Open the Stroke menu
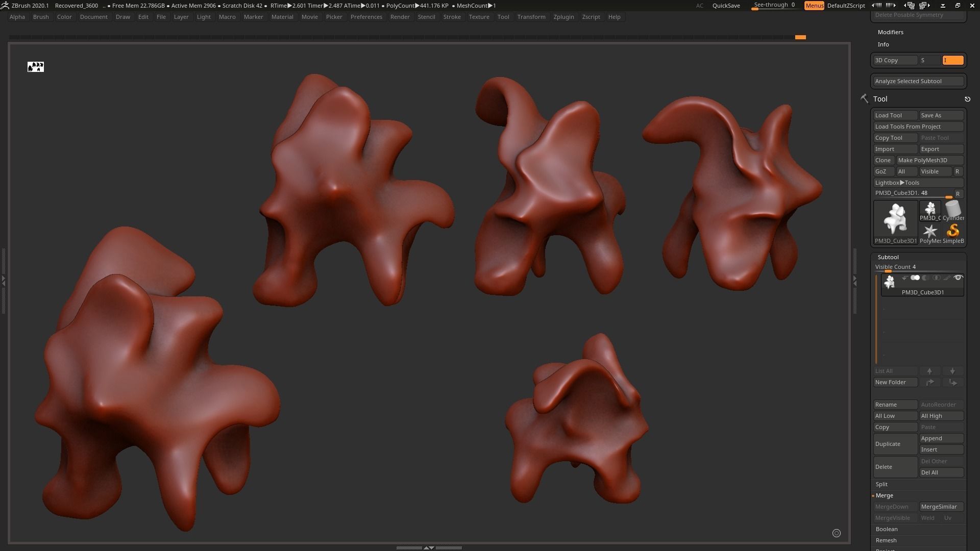980x551 pixels. click(452, 17)
